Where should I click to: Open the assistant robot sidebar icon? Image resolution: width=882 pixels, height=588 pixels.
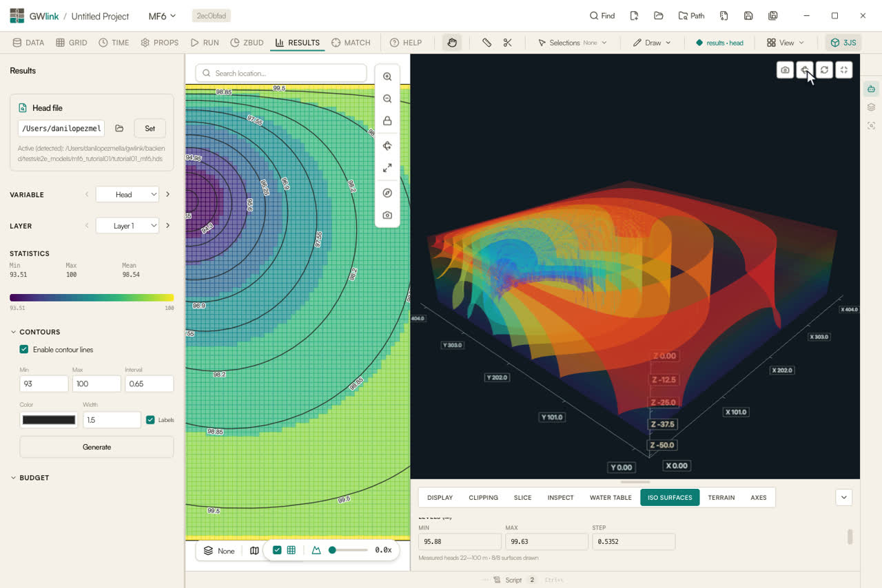pyautogui.click(x=872, y=89)
